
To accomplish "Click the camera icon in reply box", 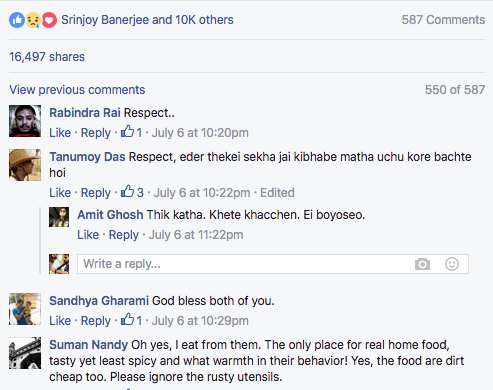I will coord(422,264).
